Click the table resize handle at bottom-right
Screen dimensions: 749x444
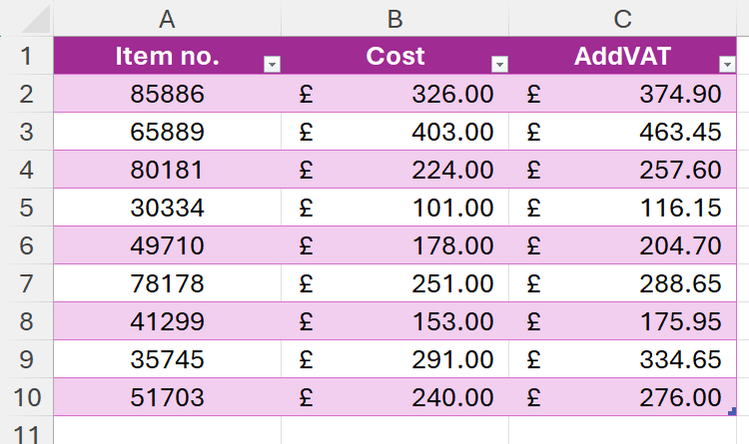735,412
